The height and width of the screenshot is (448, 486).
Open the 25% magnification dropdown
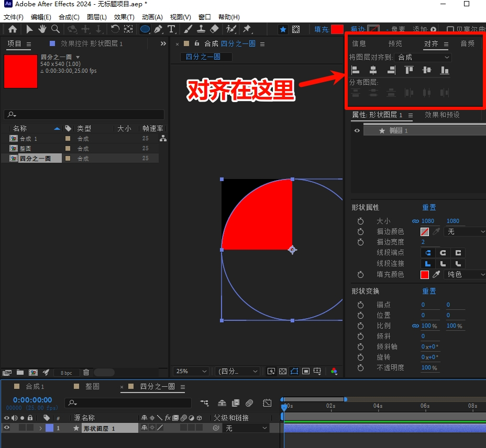coord(191,371)
